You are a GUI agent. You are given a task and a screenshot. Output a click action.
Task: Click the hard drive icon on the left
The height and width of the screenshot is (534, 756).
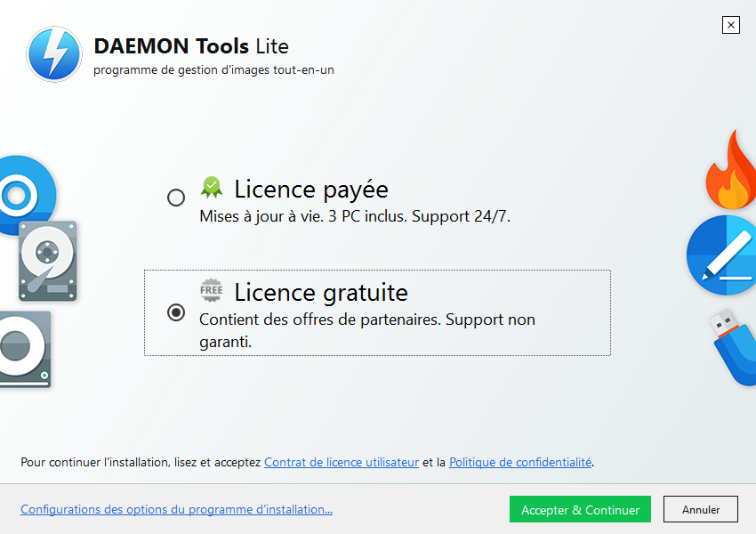click(x=48, y=261)
